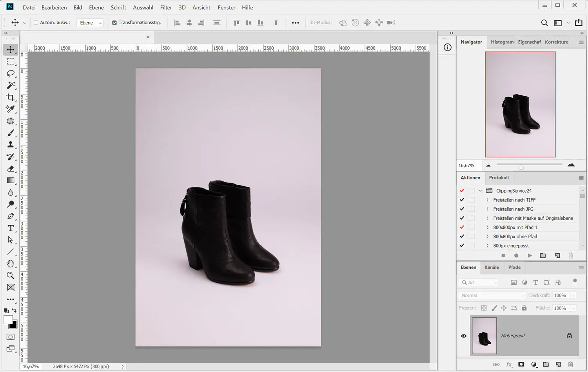Activate the Hand tool
The height and width of the screenshot is (372, 588).
point(11,264)
